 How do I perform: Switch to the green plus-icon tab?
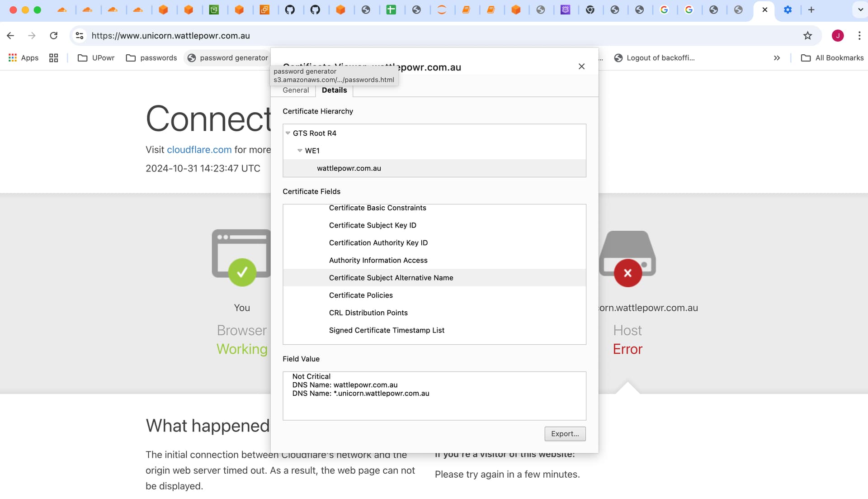coord(391,10)
